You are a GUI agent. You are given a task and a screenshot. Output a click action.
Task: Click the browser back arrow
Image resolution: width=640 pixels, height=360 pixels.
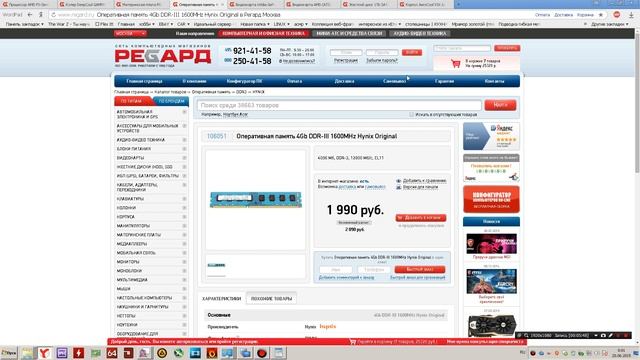click(x=30, y=15)
